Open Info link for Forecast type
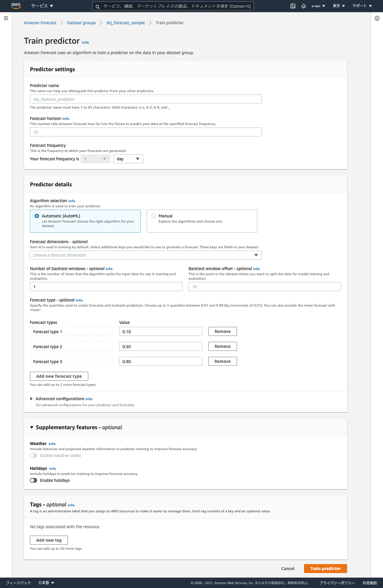 pos(79,300)
